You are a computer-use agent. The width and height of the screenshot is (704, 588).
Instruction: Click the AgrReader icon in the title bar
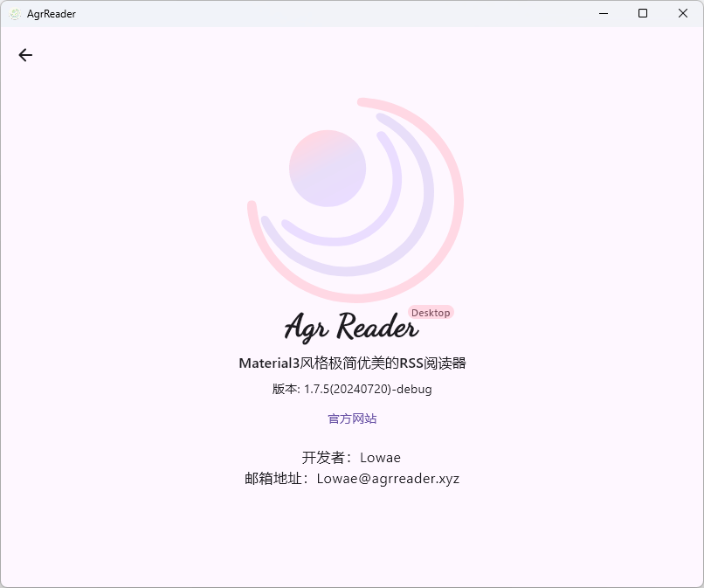[14, 13]
